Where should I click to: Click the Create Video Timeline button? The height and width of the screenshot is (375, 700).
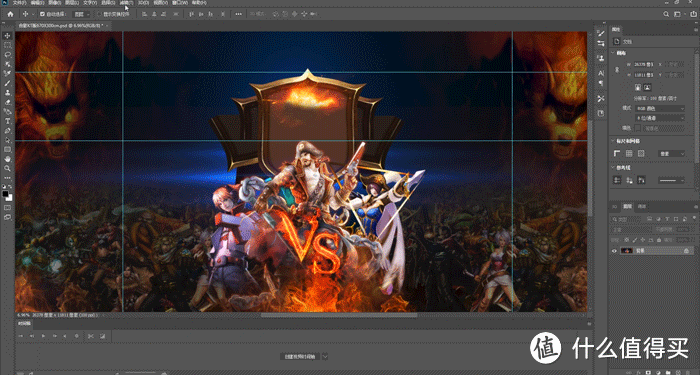(300, 356)
